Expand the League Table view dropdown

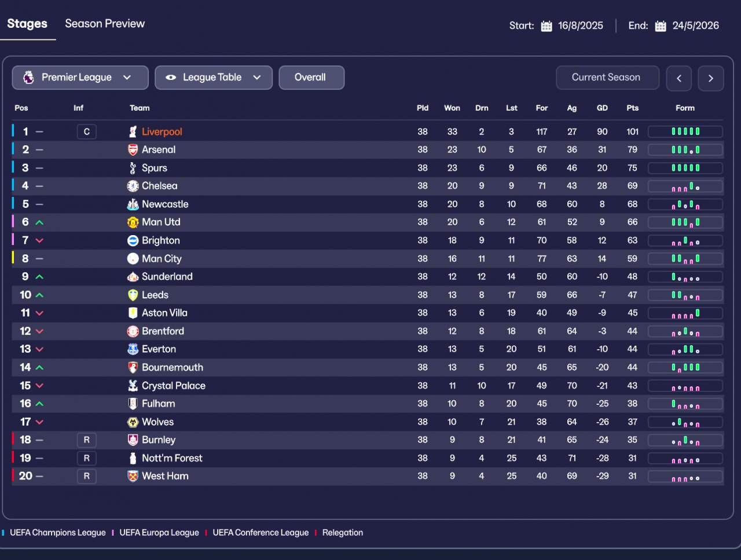click(x=214, y=78)
